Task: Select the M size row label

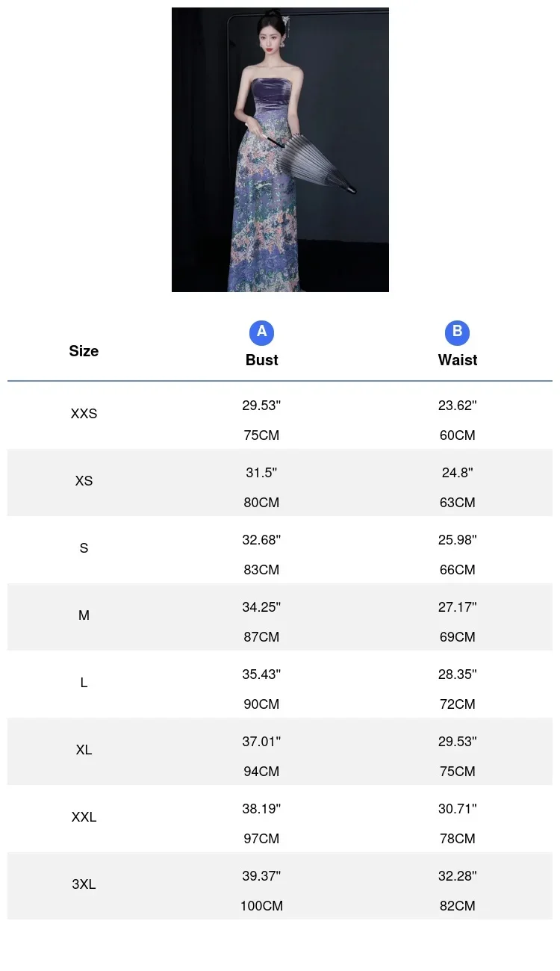Action: pyautogui.click(x=84, y=615)
